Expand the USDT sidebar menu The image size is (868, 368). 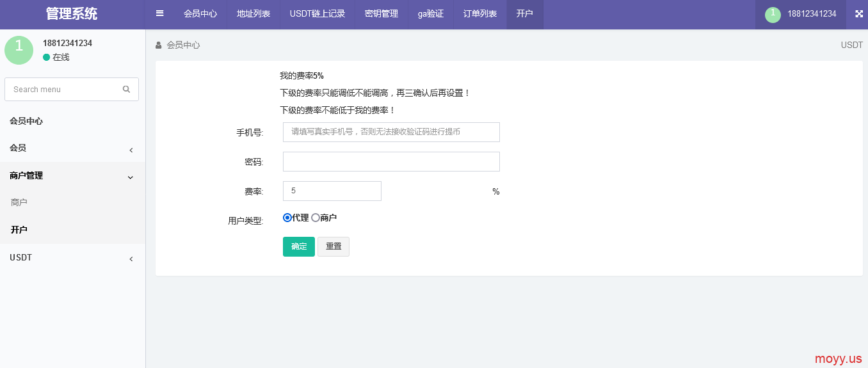(72, 258)
